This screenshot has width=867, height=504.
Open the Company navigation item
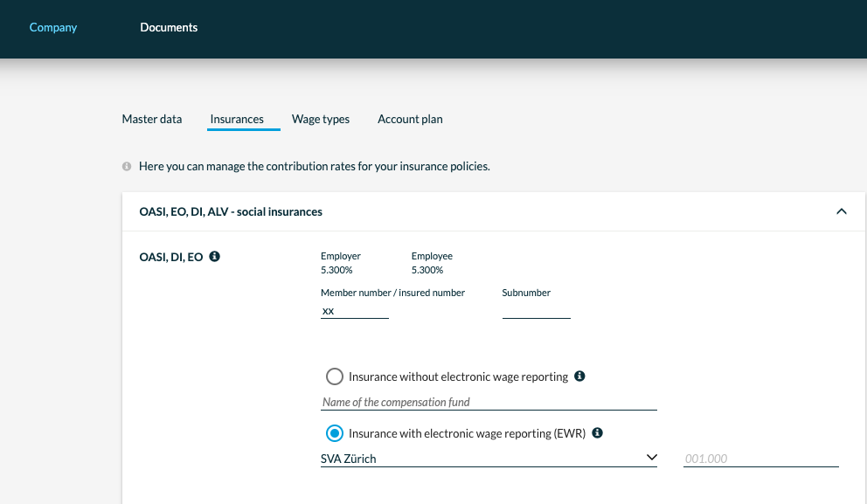click(x=53, y=28)
